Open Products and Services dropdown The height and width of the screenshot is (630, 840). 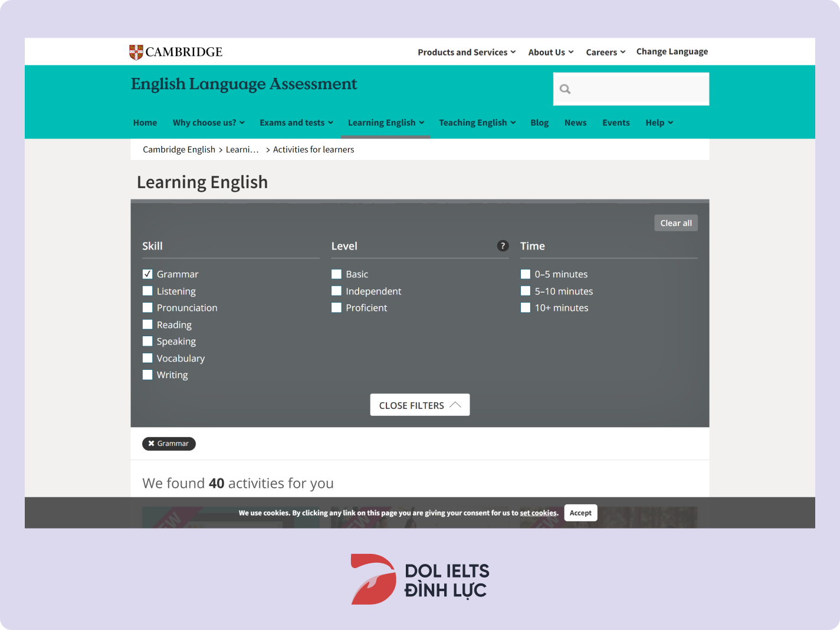(x=467, y=52)
